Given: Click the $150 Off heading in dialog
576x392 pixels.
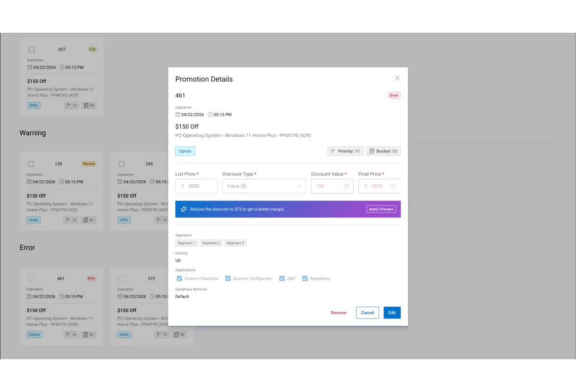Looking at the screenshot, I should click(x=187, y=126).
